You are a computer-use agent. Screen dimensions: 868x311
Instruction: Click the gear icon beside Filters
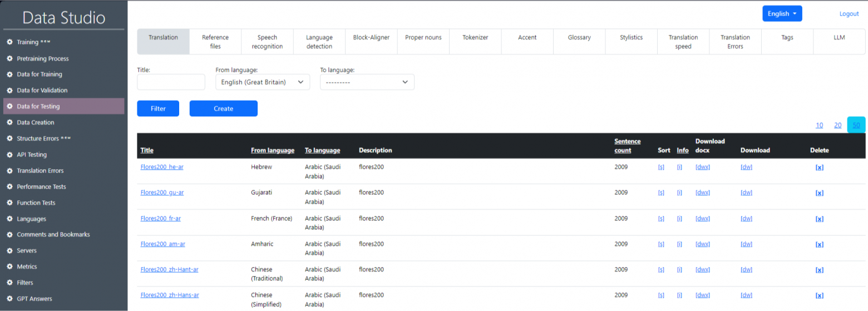9,283
